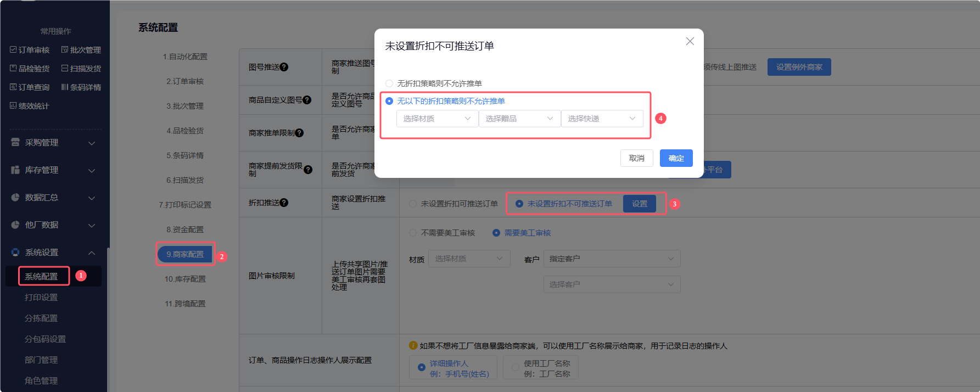The height and width of the screenshot is (392, 980).
Task: Click help icon next to 图号推送
Action: pos(284,67)
